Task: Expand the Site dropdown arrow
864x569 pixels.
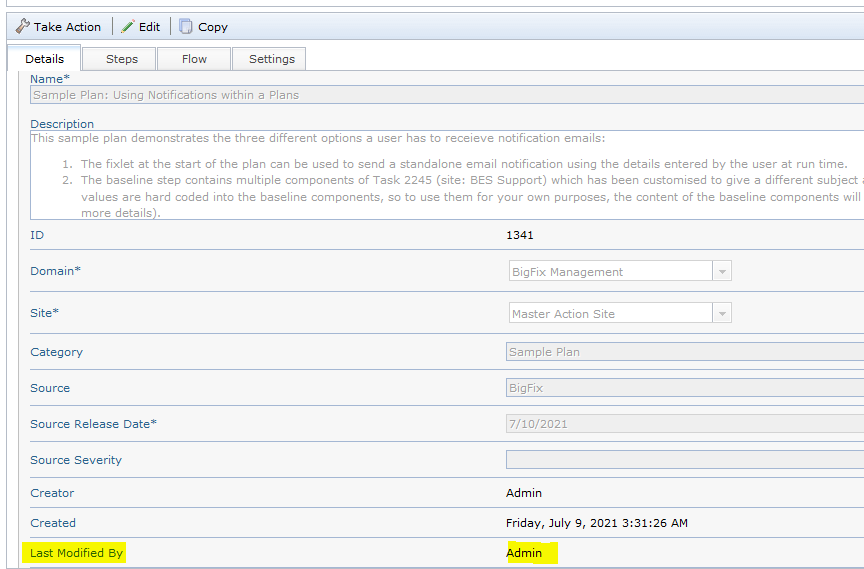Action: tap(721, 314)
